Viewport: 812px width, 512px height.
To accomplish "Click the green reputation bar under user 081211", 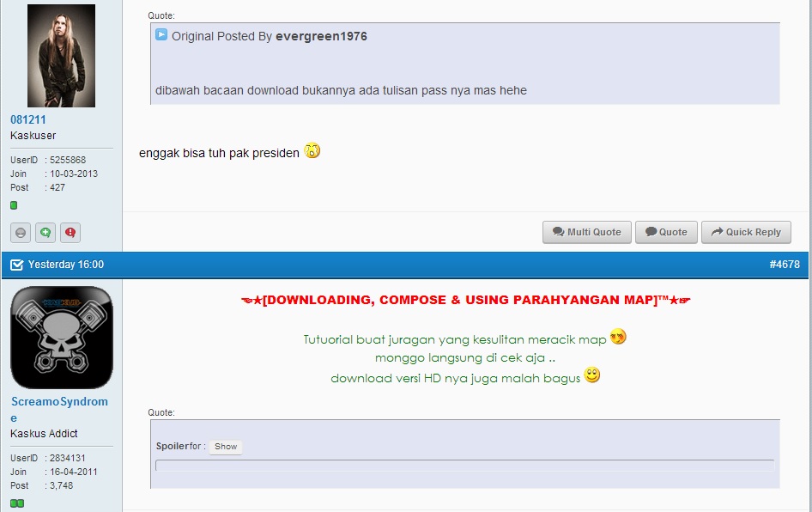I will pos(14,205).
